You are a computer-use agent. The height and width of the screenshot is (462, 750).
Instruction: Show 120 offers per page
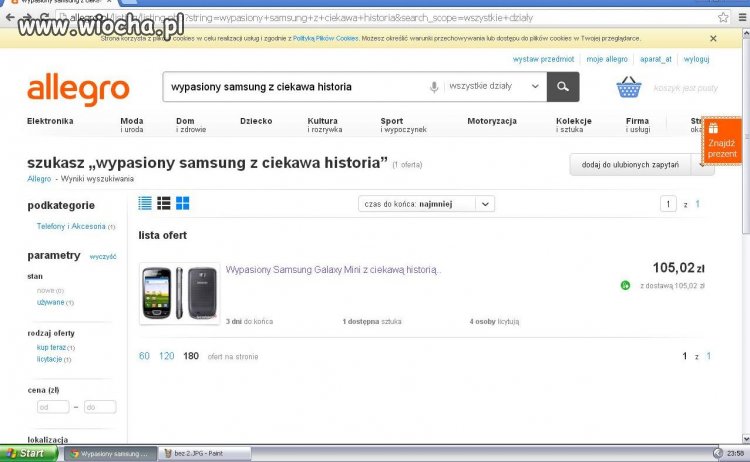coord(166,356)
